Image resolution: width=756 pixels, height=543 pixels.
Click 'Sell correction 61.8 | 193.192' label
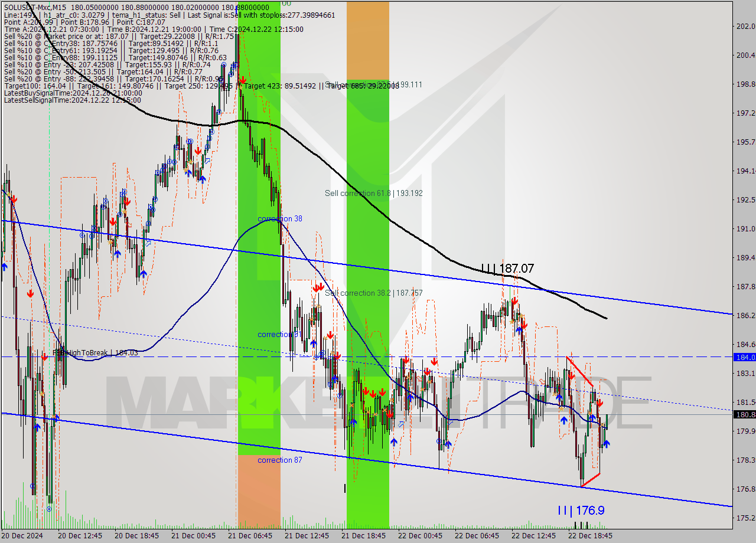click(374, 193)
